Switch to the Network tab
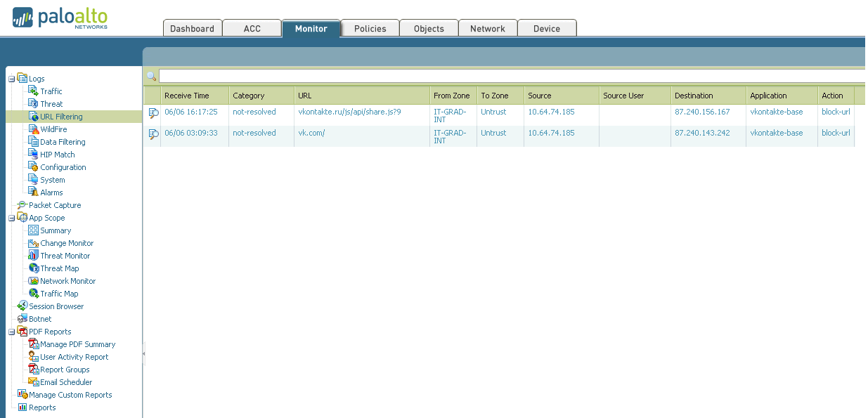868x418 pixels. point(488,28)
